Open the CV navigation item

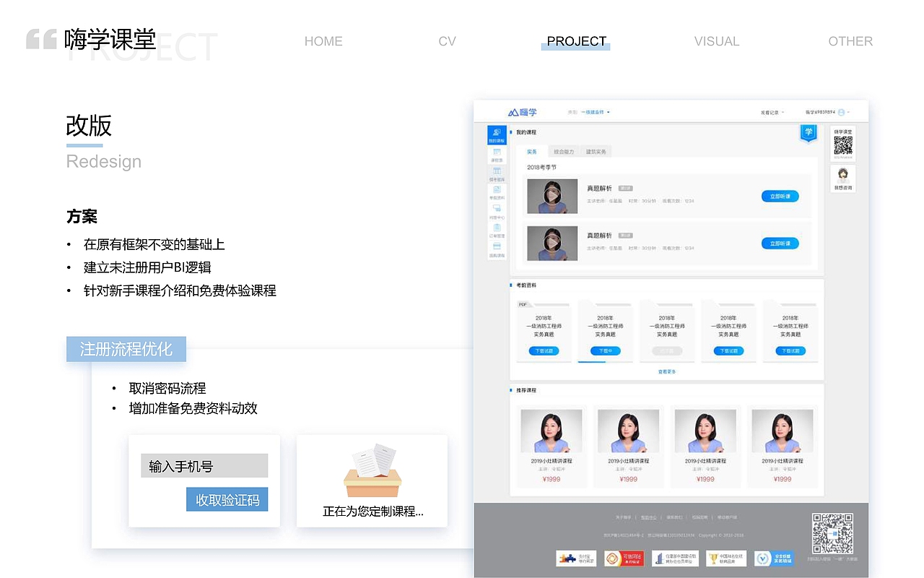448,41
